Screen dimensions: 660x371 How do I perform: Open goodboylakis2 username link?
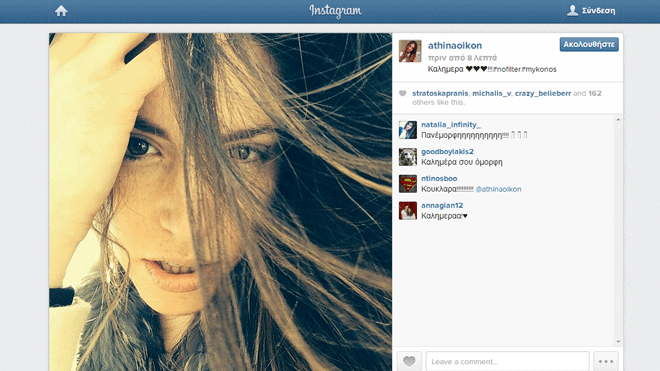(447, 152)
